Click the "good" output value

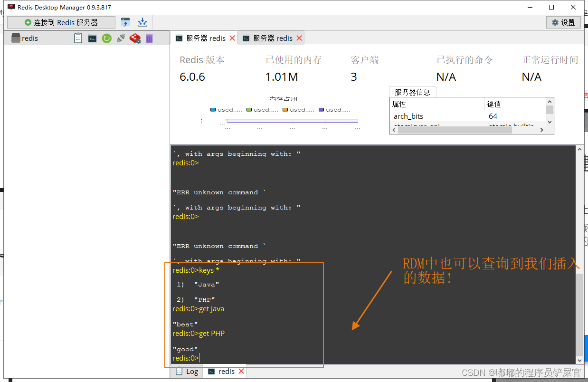(185, 349)
